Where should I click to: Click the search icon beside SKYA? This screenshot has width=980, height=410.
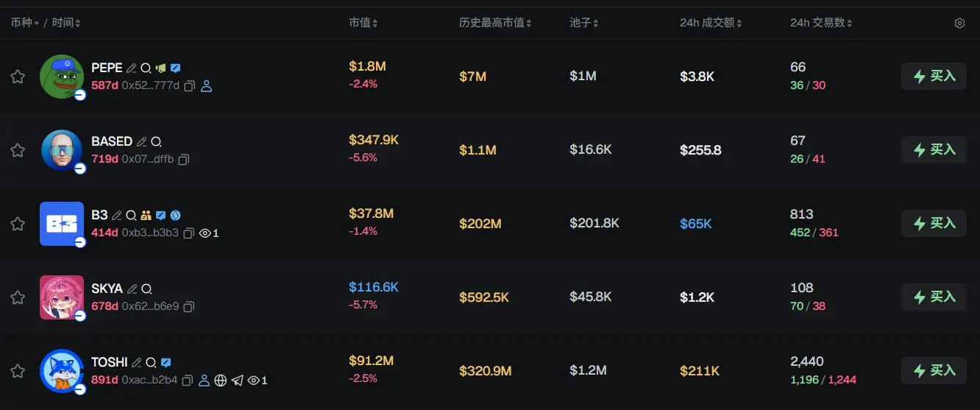coord(146,289)
